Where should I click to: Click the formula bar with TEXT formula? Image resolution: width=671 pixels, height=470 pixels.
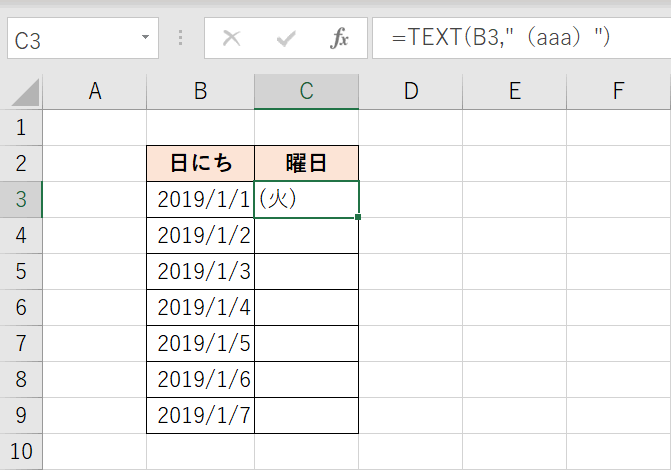tap(520, 39)
